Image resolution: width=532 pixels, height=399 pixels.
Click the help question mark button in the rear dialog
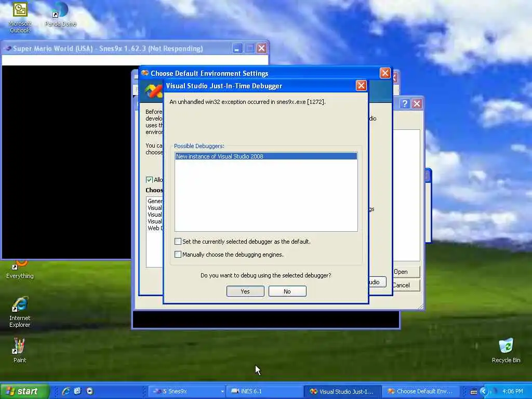pos(404,103)
